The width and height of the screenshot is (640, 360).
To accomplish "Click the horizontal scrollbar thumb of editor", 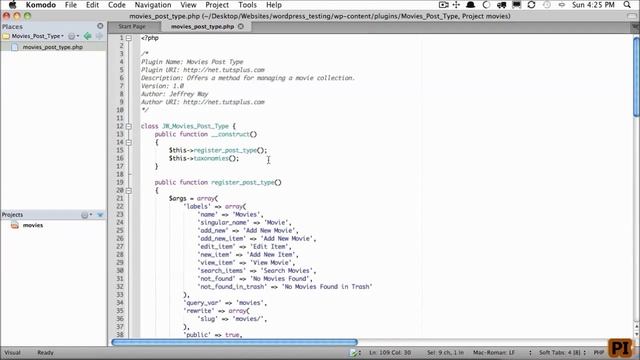I will [234, 342].
